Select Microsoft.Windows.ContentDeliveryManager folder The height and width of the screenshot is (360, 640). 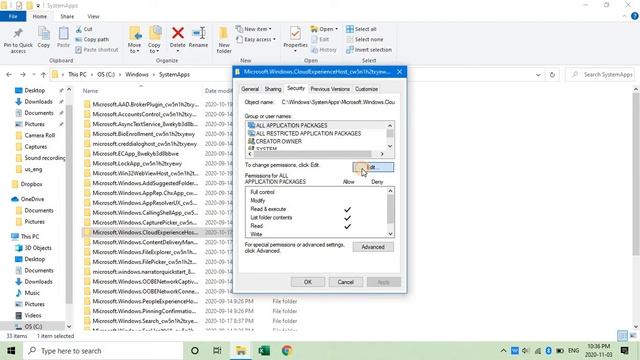coord(145,242)
